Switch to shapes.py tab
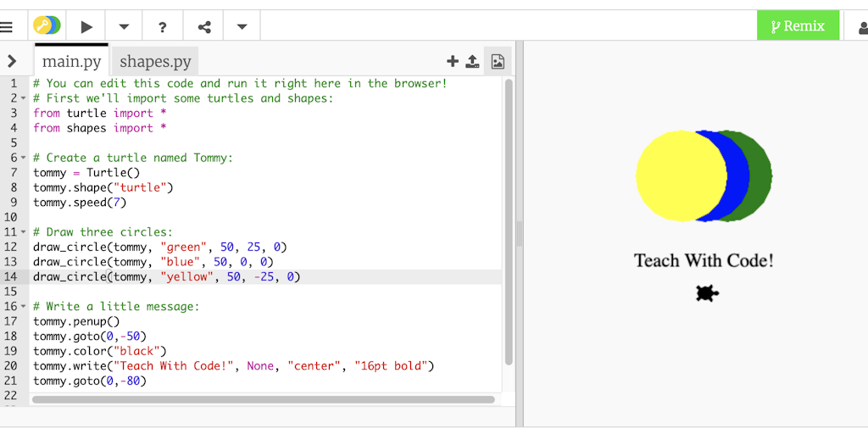This screenshot has width=868, height=434. pyautogui.click(x=155, y=61)
